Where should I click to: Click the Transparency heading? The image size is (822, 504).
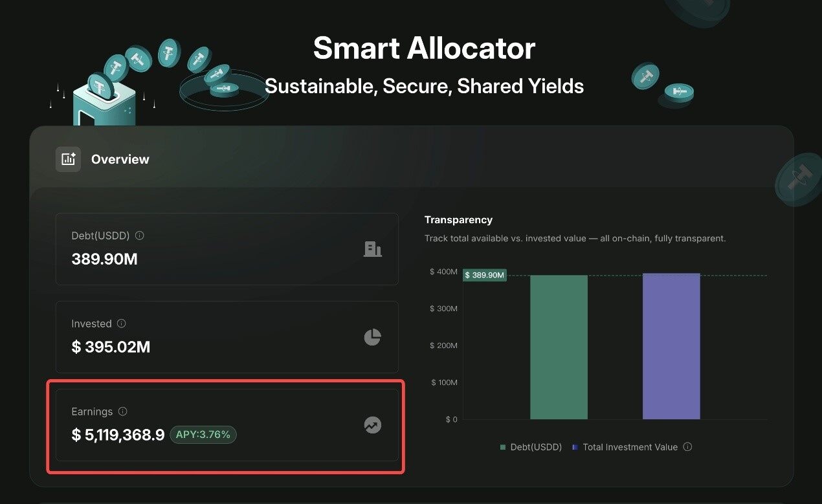[458, 220]
